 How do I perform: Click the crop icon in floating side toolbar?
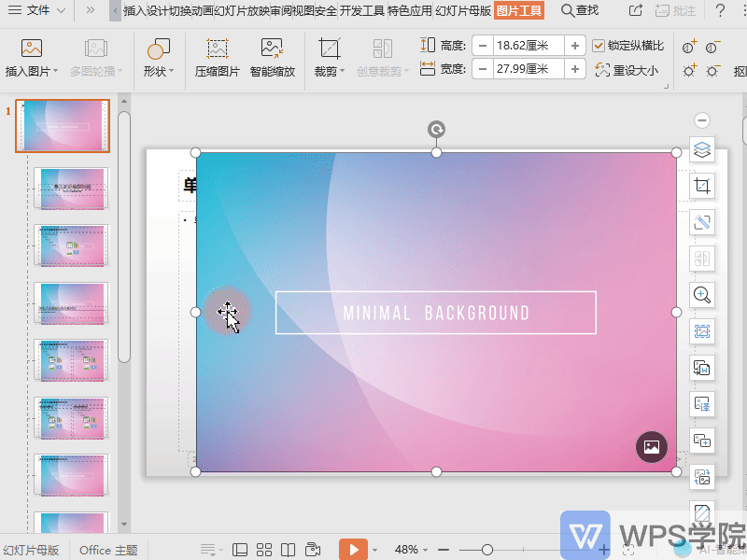point(702,186)
